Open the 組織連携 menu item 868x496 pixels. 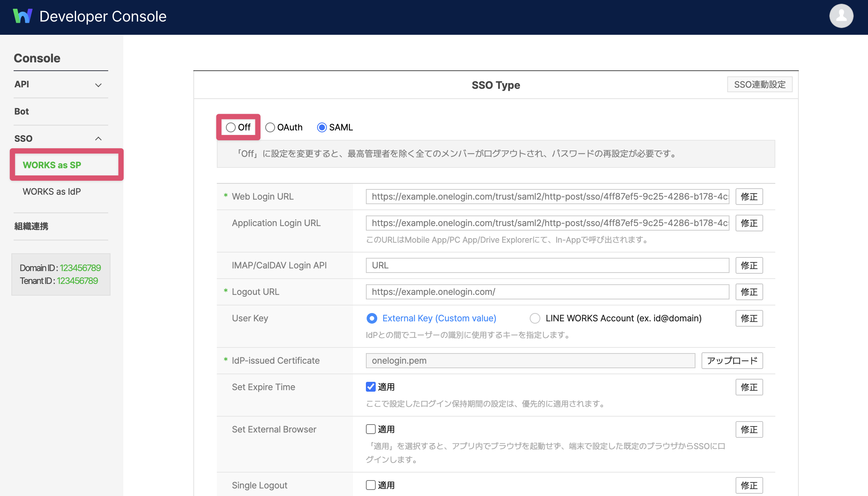pos(31,226)
